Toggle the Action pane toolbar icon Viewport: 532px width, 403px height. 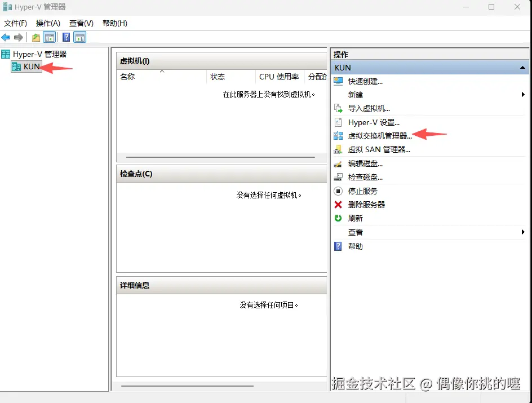(80, 37)
